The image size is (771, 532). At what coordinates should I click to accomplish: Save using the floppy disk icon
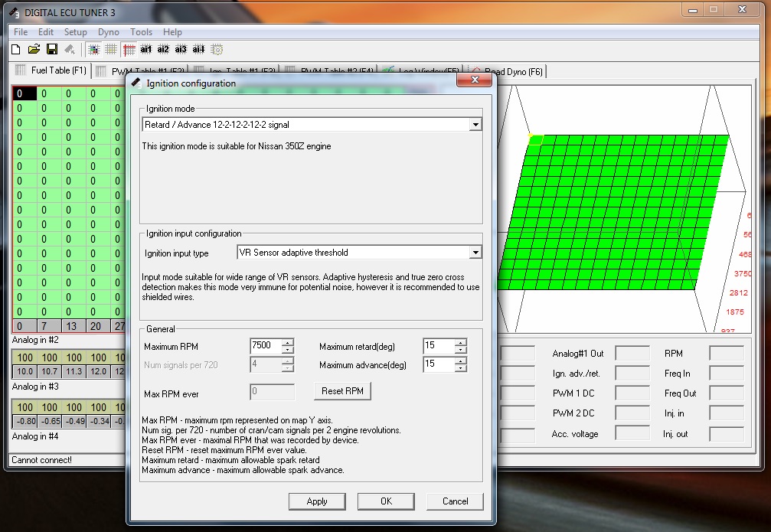[x=52, y=50]
